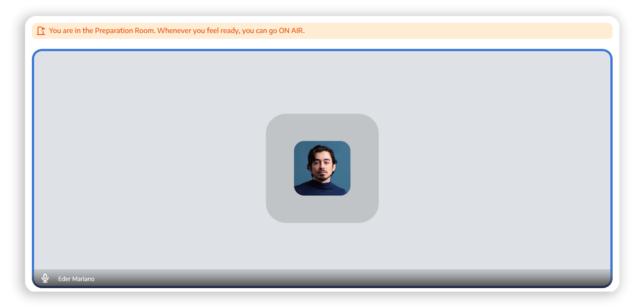Click the middle of the bottom gradient bar
This screenshot has height=307, width=644.
click(322, 278)
